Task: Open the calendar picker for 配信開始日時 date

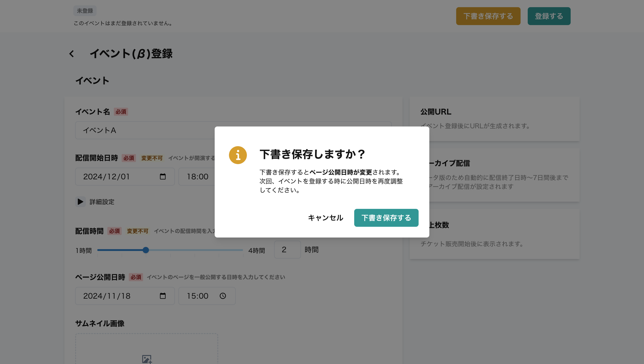Action: pyautogui.click(x=163, y=177)
